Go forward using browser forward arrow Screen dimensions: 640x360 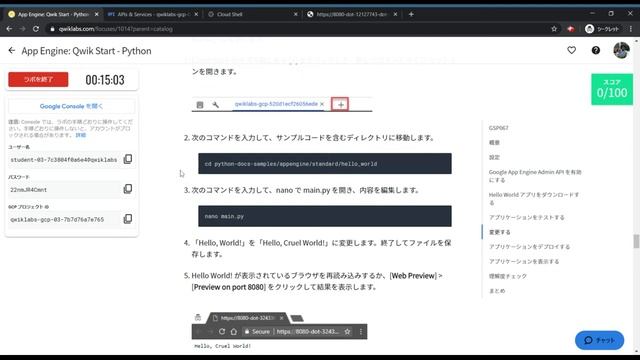pos(22,29)
